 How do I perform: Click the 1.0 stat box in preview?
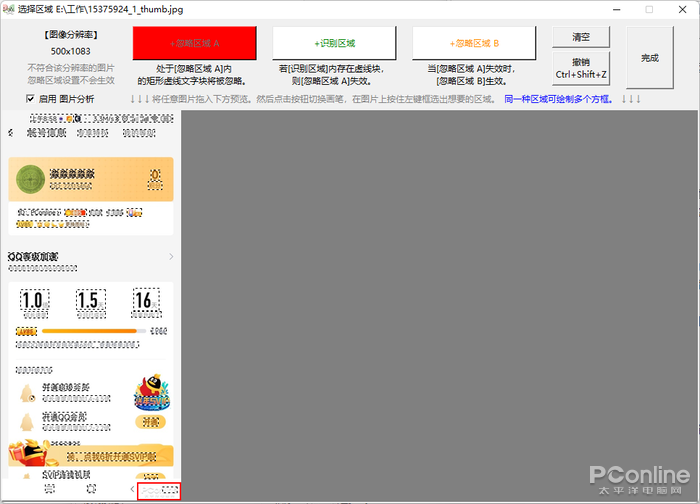click(x=33, y=301)
